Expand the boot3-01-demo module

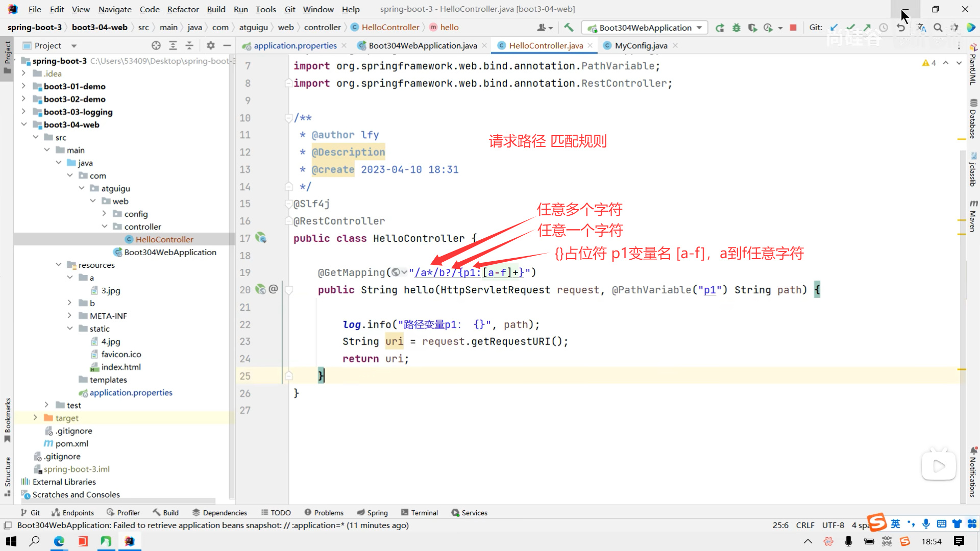point(23,86)
